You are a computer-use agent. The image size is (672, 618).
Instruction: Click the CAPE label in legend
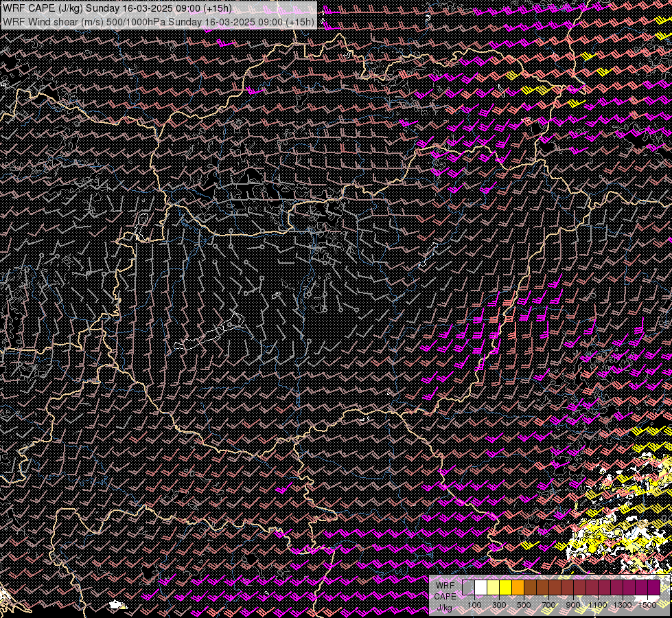(x=445, y=597)
